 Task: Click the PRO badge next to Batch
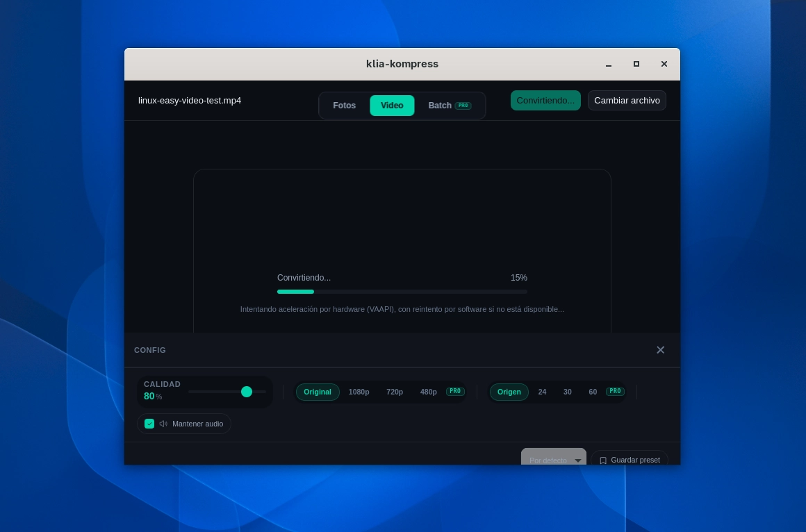463,106
